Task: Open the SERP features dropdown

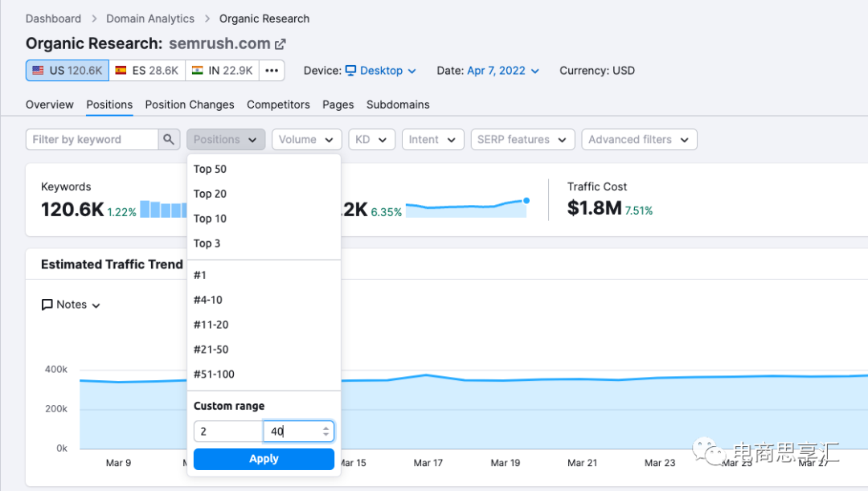Action: 522,140
